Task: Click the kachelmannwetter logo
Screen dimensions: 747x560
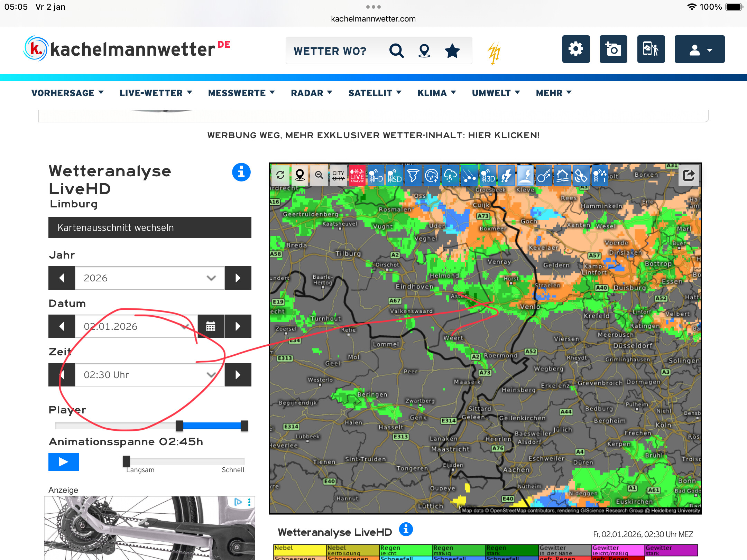Action: pyautogui.click(x=127, y=49)
